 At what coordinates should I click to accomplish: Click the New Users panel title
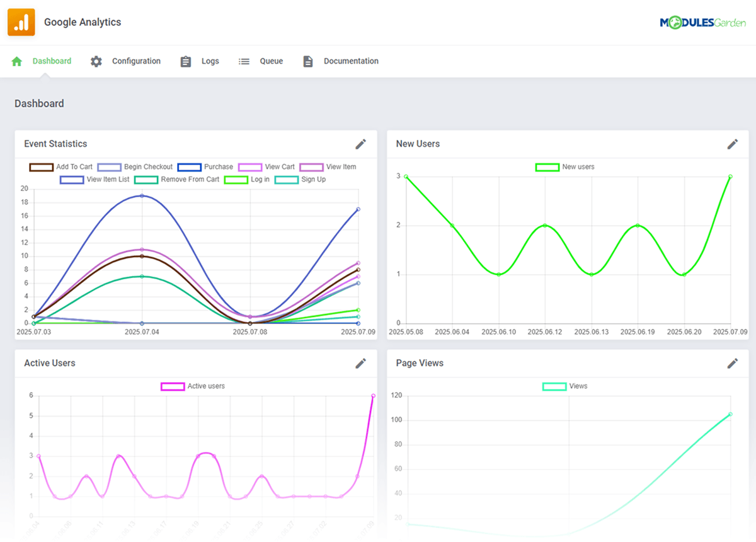click(418, 144)
